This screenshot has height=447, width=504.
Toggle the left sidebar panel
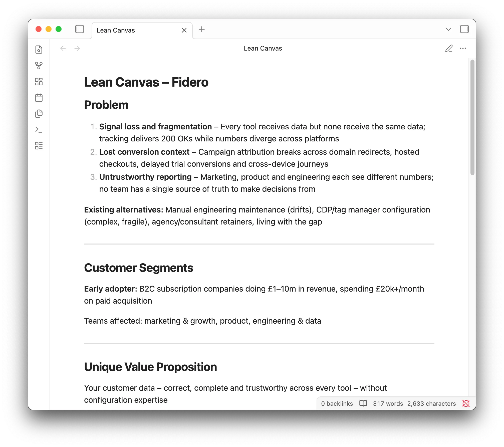[x=80, y=29]
